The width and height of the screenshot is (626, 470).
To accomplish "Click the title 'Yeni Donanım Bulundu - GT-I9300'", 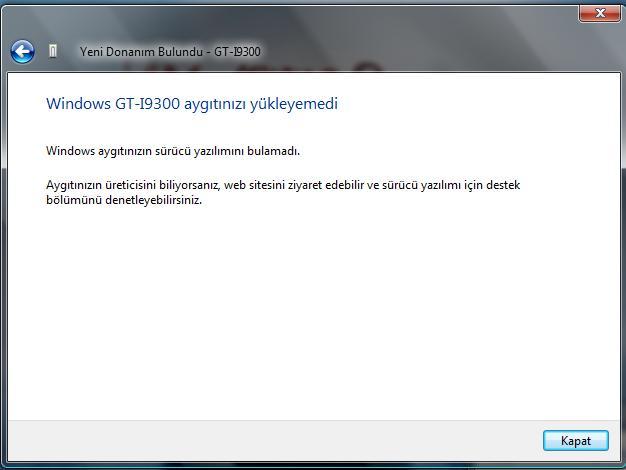I will tap(170, 52).
